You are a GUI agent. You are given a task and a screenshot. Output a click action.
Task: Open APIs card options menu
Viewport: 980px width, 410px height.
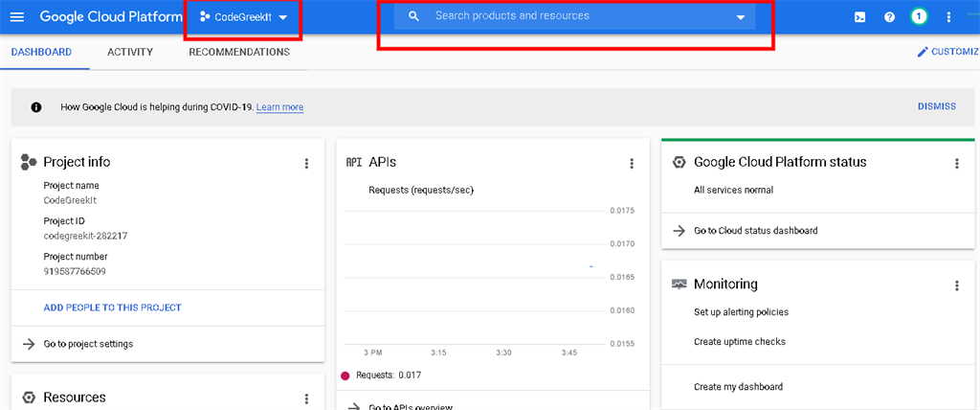pyautogui.click(x=632, y=164)
